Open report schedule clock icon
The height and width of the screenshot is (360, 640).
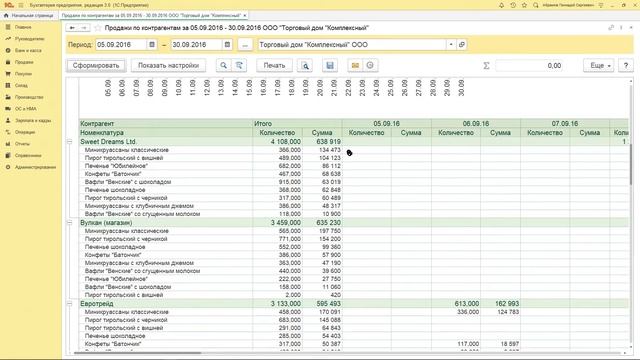click(x=370, y=65)
